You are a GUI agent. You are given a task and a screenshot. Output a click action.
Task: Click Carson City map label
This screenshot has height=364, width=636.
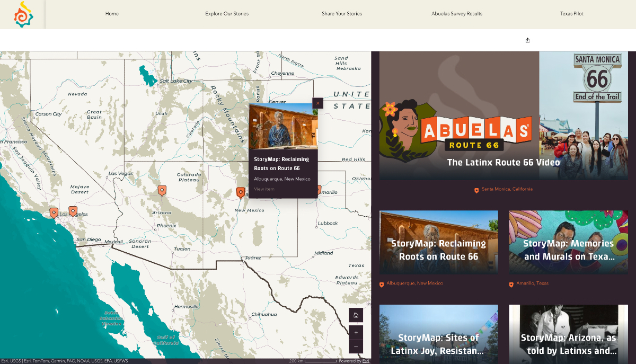point(48,114)
